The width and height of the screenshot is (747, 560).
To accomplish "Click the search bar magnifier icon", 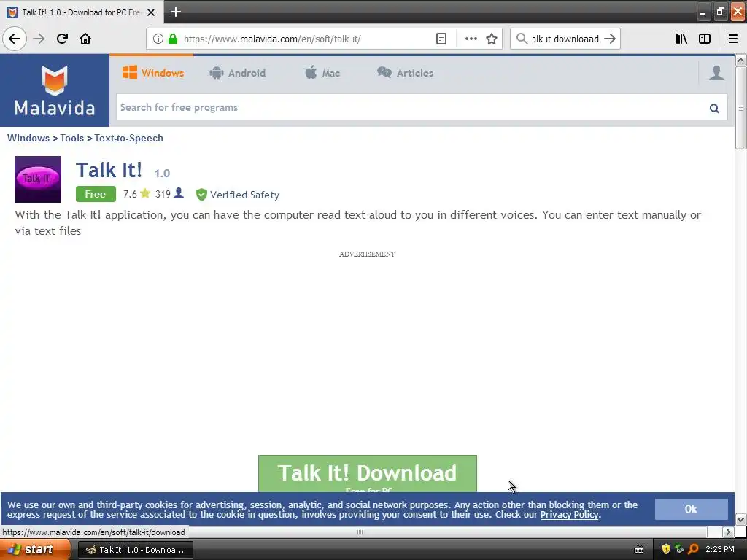I will pyautogui.click(x=522, y=39).
